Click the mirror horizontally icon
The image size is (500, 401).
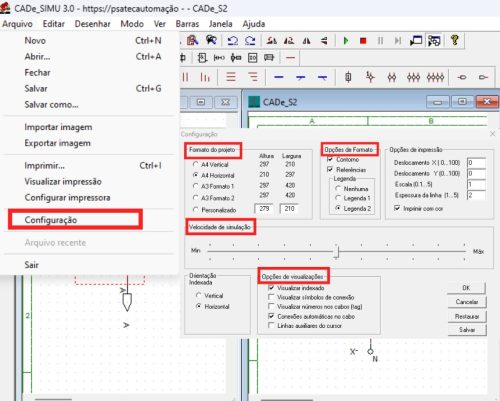click(x=306, y=41)
